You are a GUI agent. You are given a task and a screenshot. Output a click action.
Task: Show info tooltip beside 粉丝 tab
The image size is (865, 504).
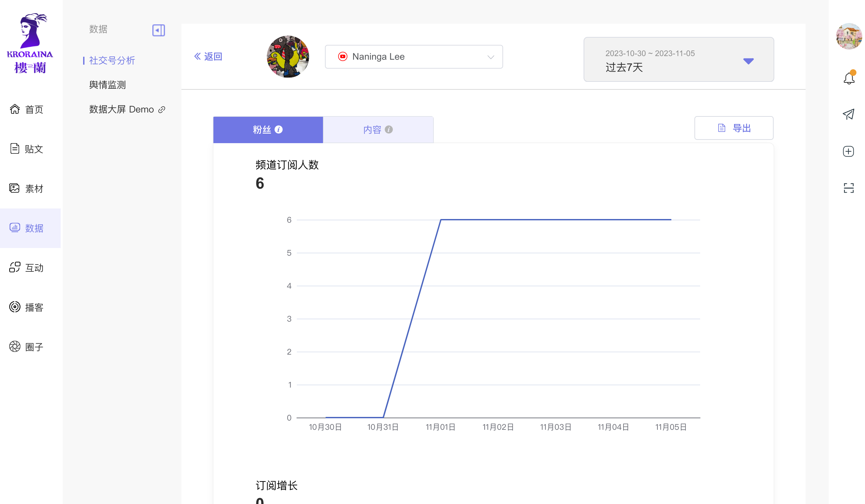click(279, 129)
